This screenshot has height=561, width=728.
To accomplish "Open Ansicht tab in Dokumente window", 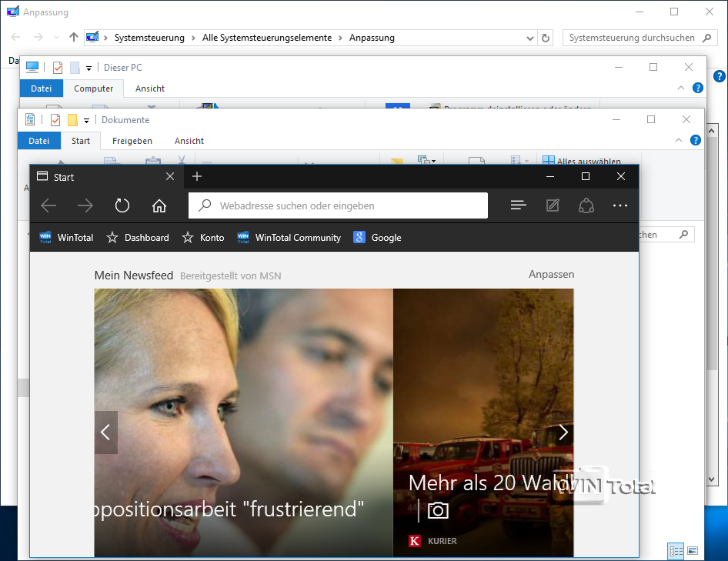I will tap(189, 141).
